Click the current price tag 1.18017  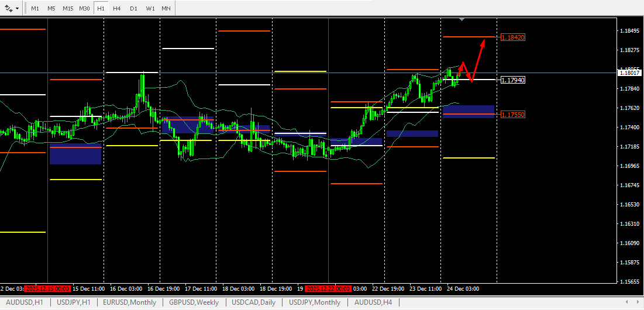click(629, 73)
